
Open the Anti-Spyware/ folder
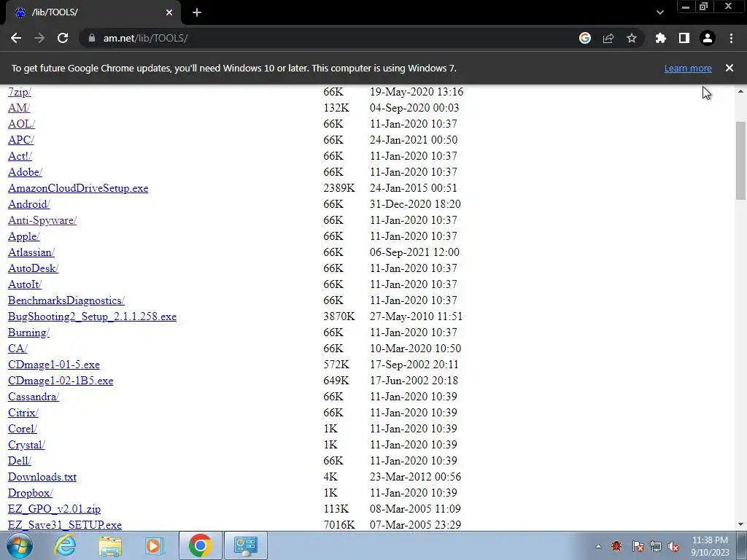(42, 220)
